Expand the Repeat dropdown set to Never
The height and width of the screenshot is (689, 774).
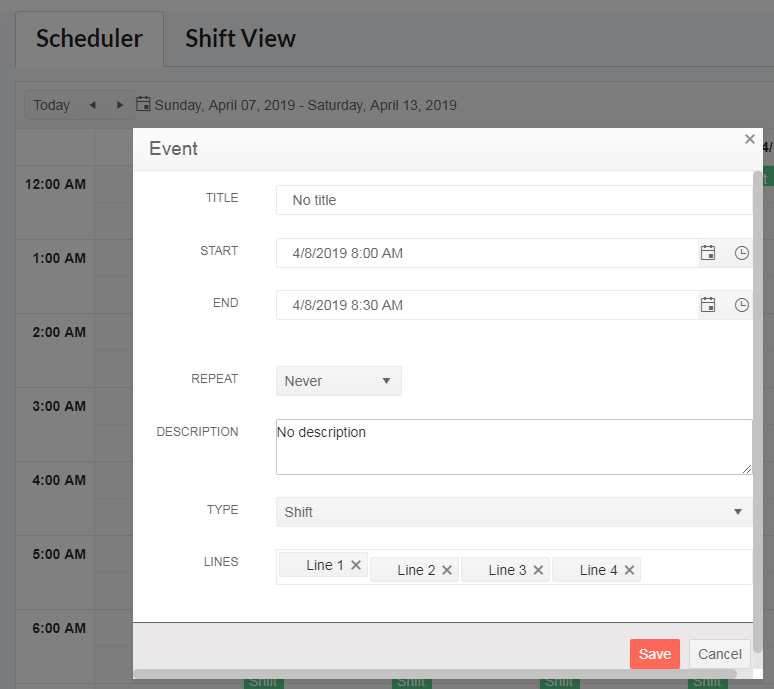(x=338, y=381)
